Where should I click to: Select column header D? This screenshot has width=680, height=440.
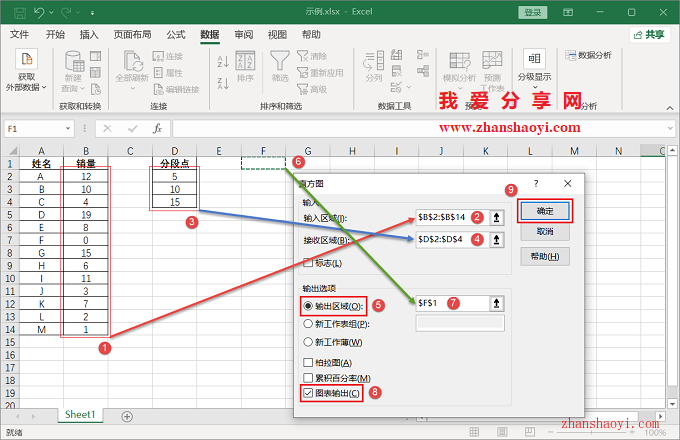174,151
